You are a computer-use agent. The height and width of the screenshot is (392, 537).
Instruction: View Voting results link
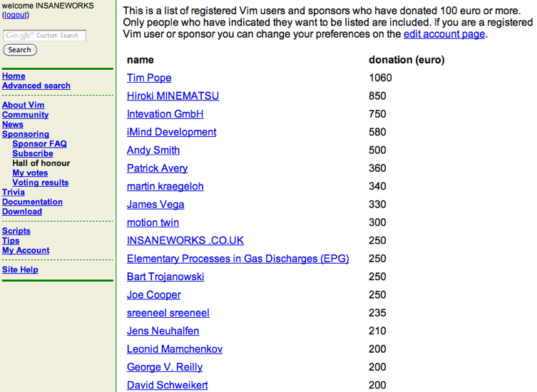[41, 182]
